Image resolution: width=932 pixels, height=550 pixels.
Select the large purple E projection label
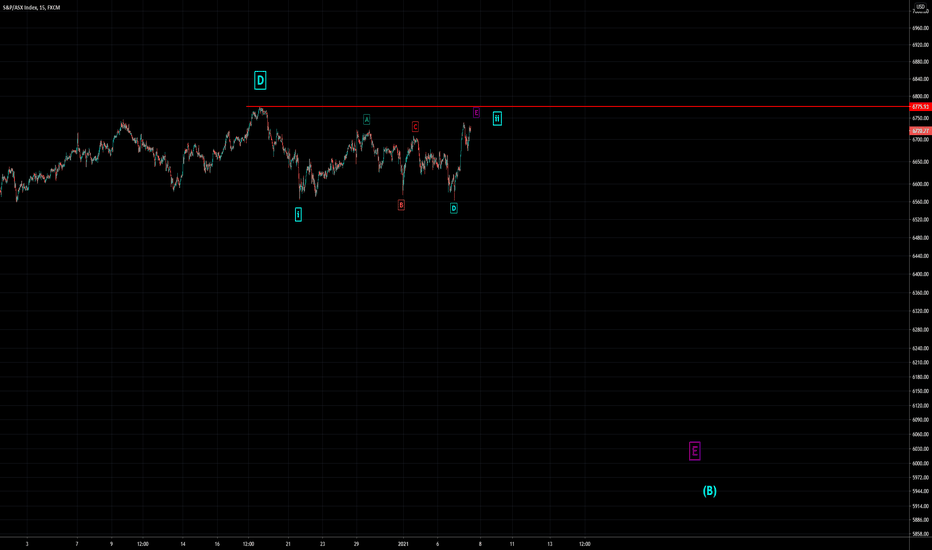pyautogui.click(x=694, y=451)
